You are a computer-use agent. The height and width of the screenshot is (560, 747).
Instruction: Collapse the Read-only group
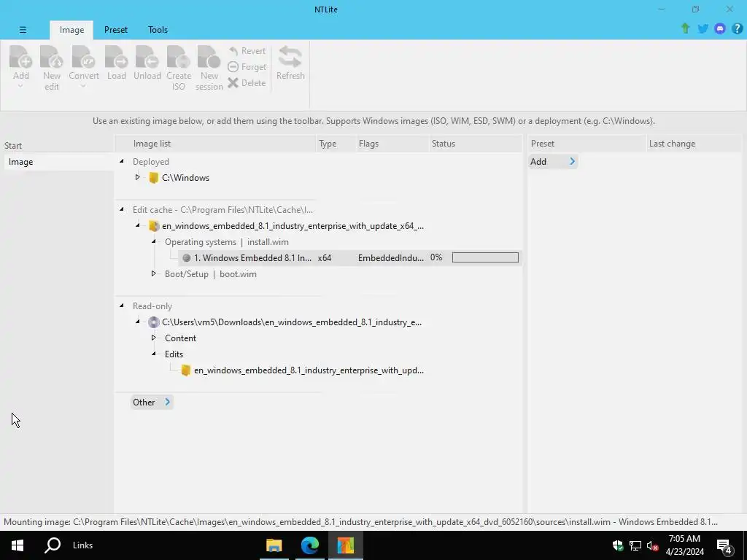(x=122, y=306)
